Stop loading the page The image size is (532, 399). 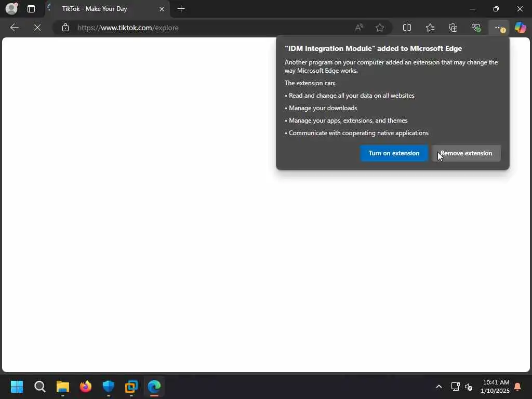(x=37, y=28)
